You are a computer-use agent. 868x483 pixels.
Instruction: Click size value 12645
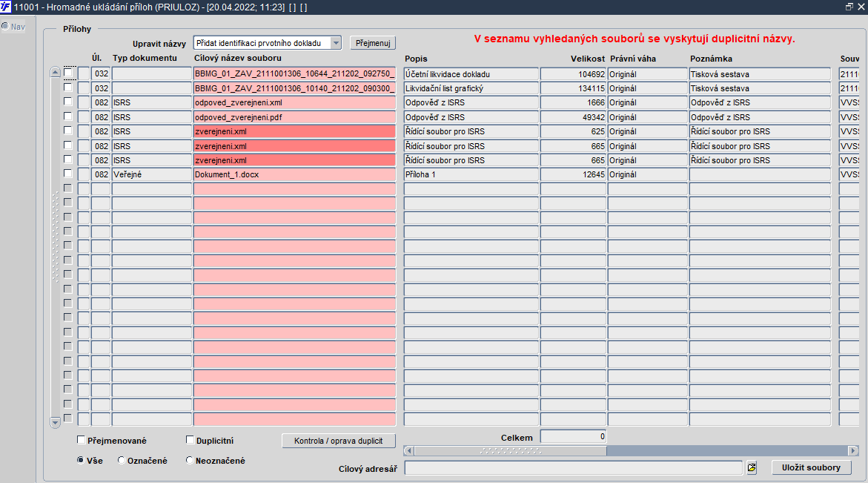coord(573,174)
